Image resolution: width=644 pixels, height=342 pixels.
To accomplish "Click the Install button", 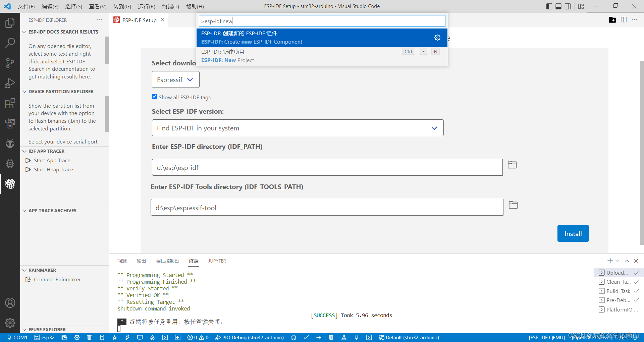I will [x=573, y=233].
